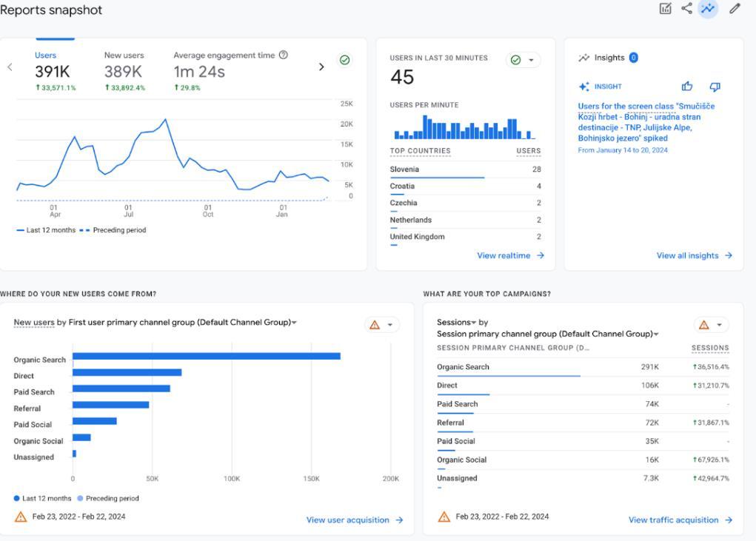756x541 pixels.
Task: Open the customize report pencil icon
Action: click(735, 9)
